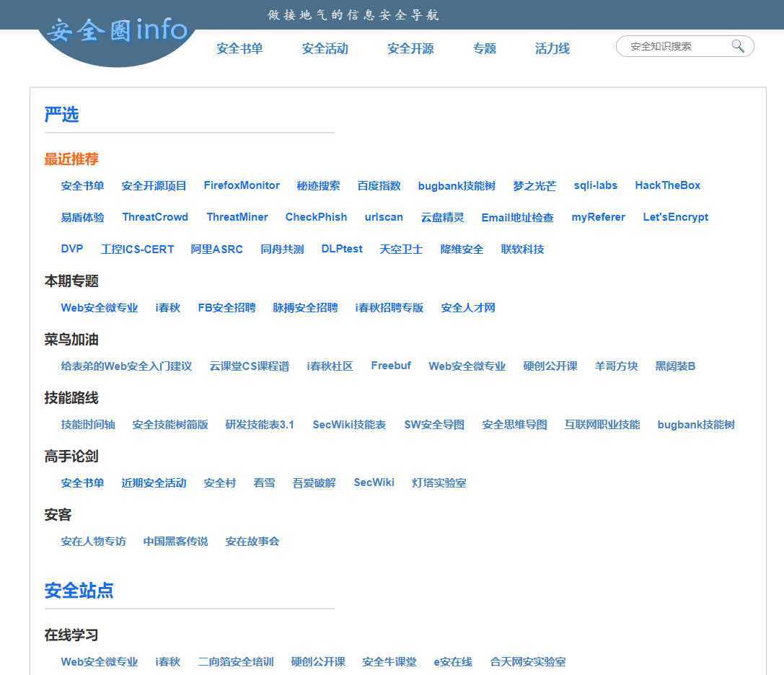
Task: Open the 百度指数 link
Action: coord(379,185)
